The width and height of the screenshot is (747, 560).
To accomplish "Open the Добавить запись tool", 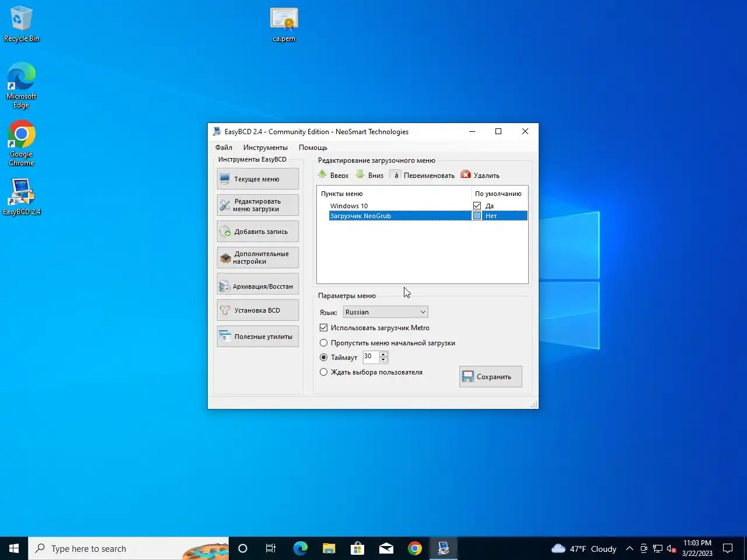I will [x=257, y=232].
